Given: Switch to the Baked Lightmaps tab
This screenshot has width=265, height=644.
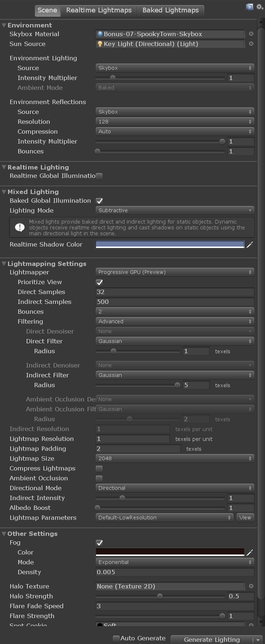Looking at the screenshot, I should coord(170,10).
